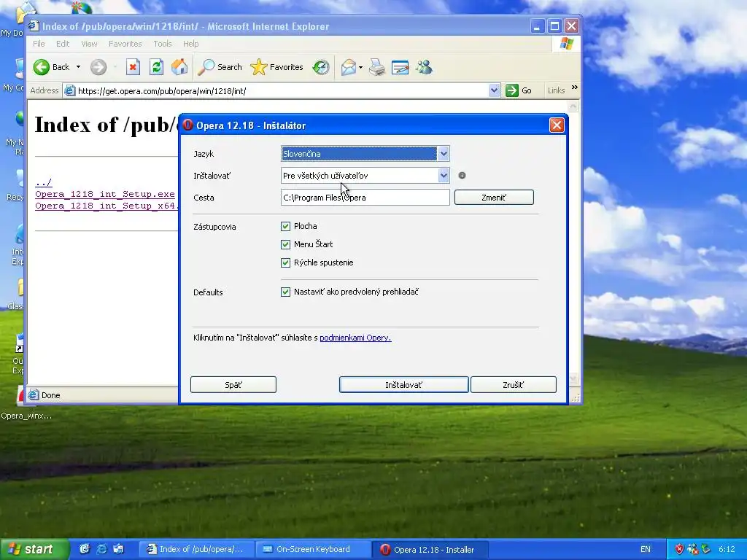Image resolution: width=747 pixels, height=560 pixels.
Task: Click the History icon in IE toolbar
Action: tap(321, 67)
